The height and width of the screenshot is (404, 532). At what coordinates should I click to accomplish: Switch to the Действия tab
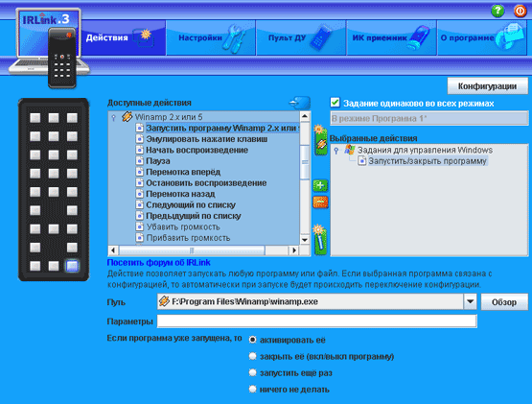123,37
